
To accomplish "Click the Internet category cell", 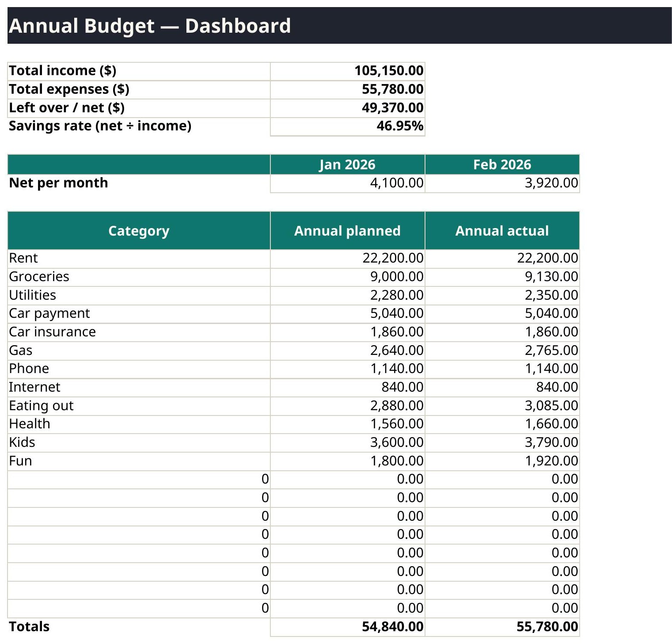I will [x=139, y=388].
